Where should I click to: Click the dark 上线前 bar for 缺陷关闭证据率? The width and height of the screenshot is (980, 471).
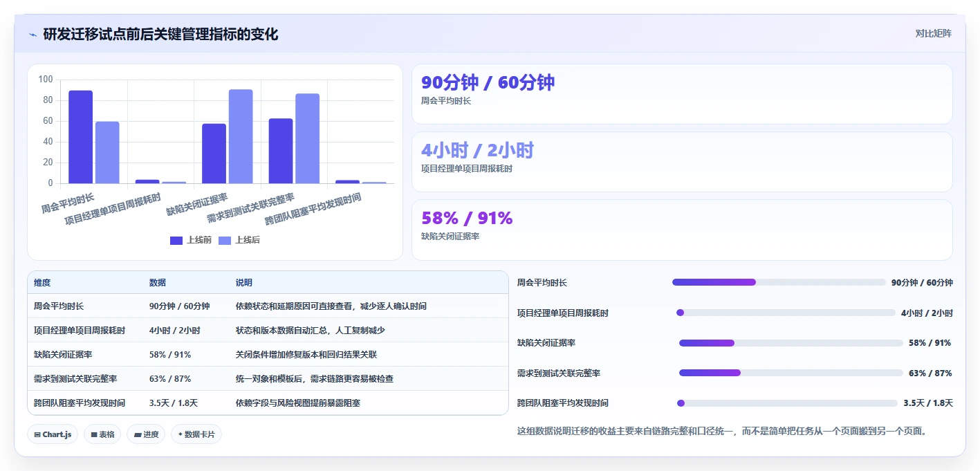[x=214, y=154]
